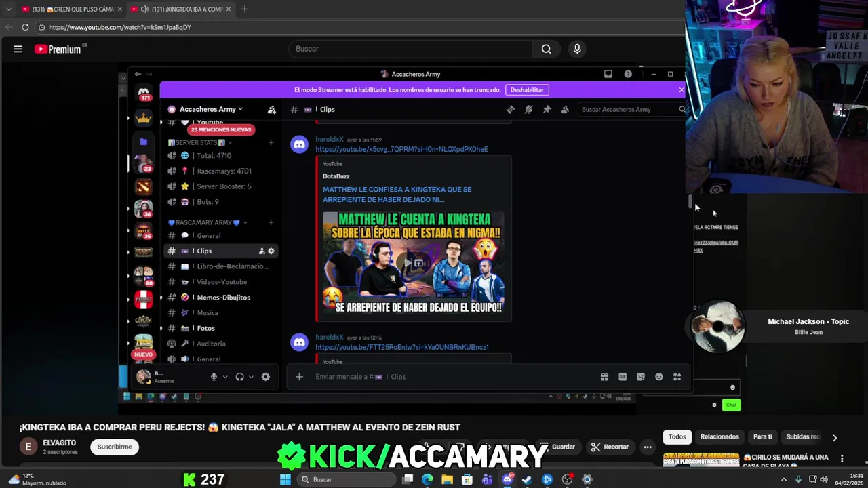Open Auditoria stage channel
This screenshot has height=488, width=868.
[x=220, y=344]
